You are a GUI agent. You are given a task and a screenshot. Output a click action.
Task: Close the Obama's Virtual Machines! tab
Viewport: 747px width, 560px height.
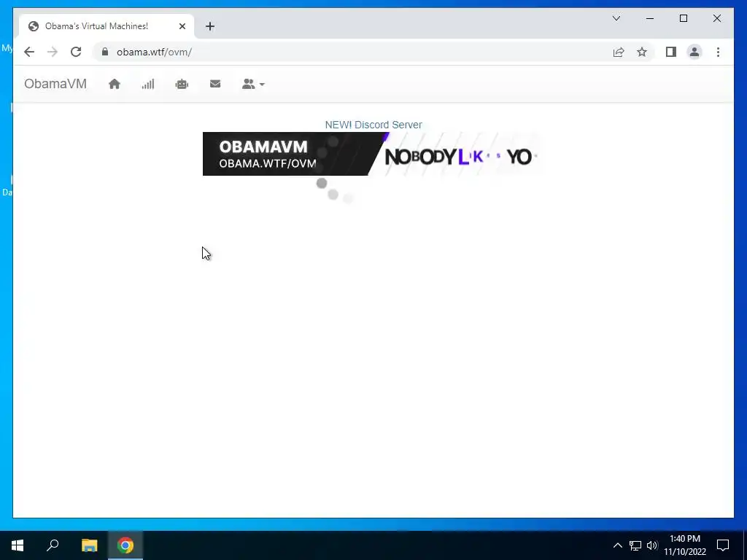coord(182,26)
